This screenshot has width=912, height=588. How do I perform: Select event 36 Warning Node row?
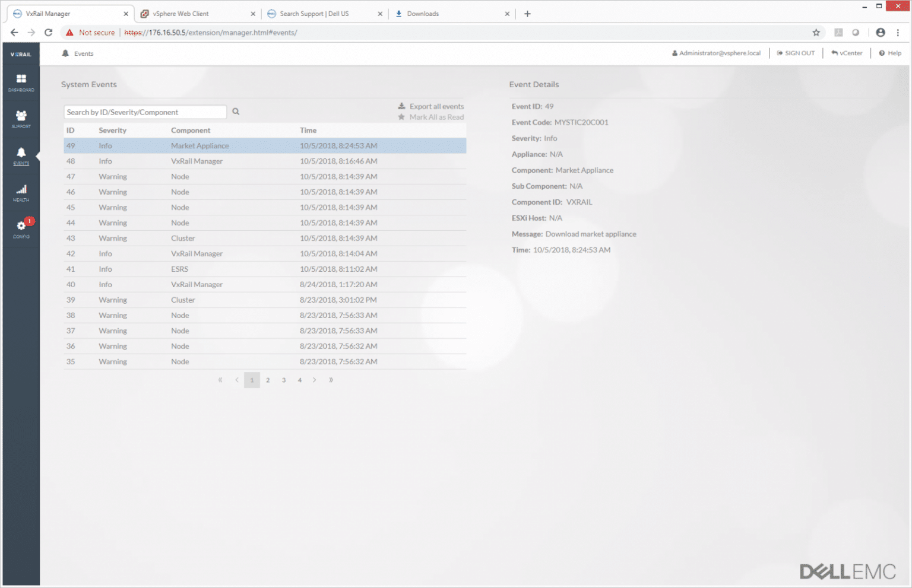point(265,347)
